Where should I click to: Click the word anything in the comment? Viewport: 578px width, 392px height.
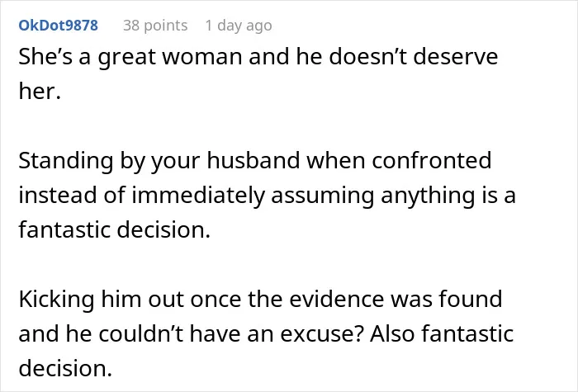(x=428, y=196)
